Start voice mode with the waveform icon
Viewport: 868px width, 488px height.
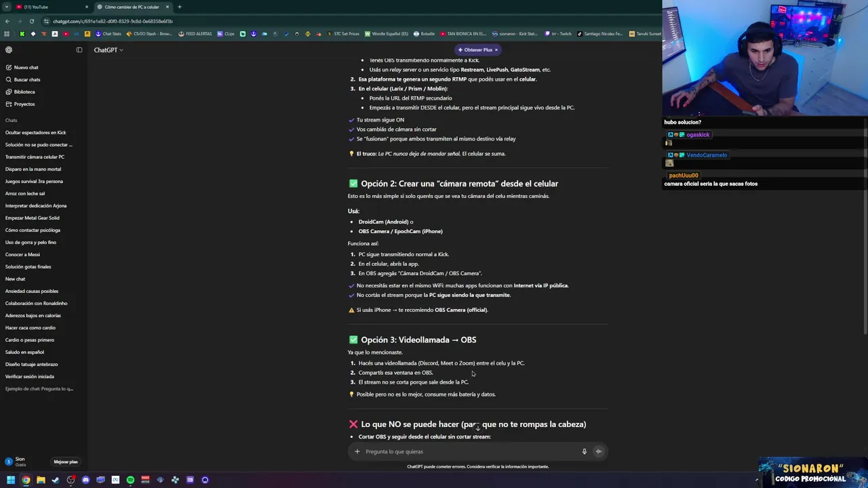click(x=598, y=451)
